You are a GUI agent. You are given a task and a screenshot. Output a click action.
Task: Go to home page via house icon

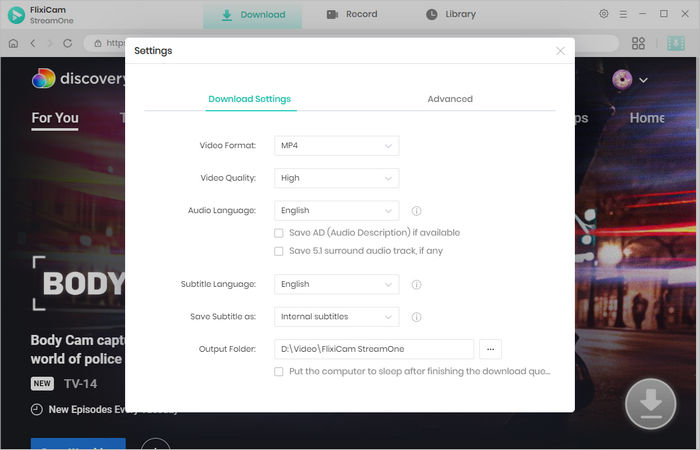(13, 43)
